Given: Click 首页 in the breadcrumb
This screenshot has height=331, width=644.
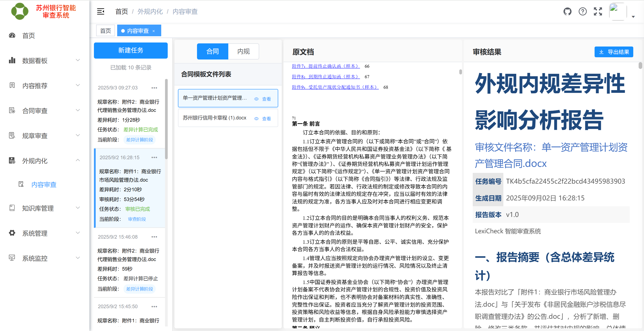Looking at the screenshot, I should click(121, 11).
